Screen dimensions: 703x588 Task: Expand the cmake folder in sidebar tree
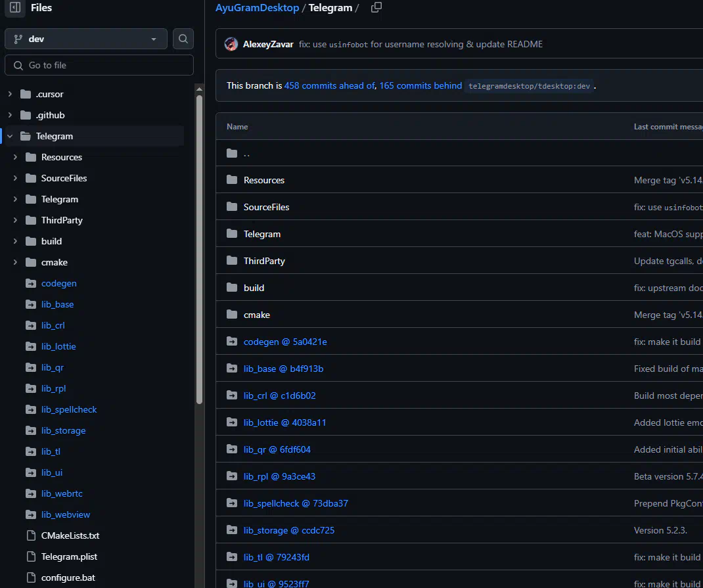click(x=15, y=262)
